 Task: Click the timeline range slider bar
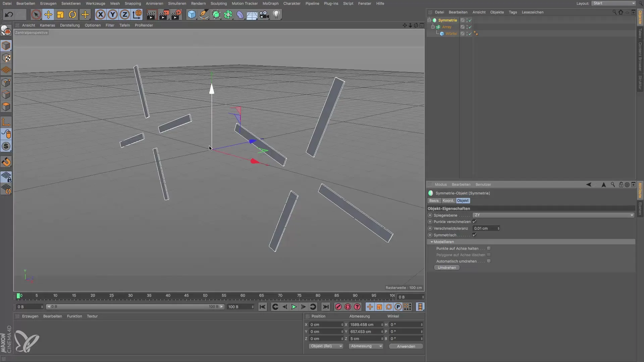[135, 307]
